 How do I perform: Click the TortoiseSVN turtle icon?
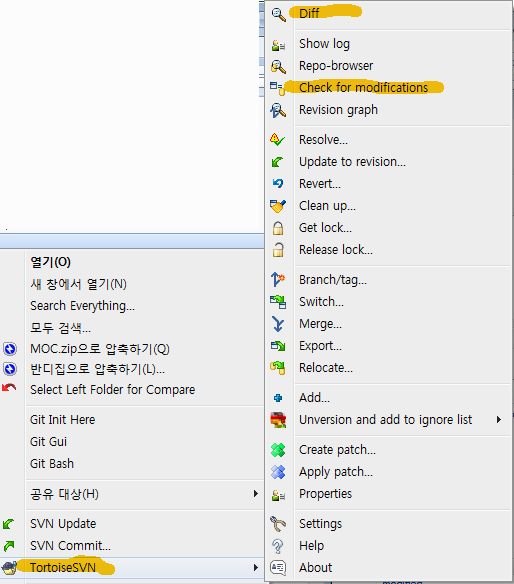point(9,568)
